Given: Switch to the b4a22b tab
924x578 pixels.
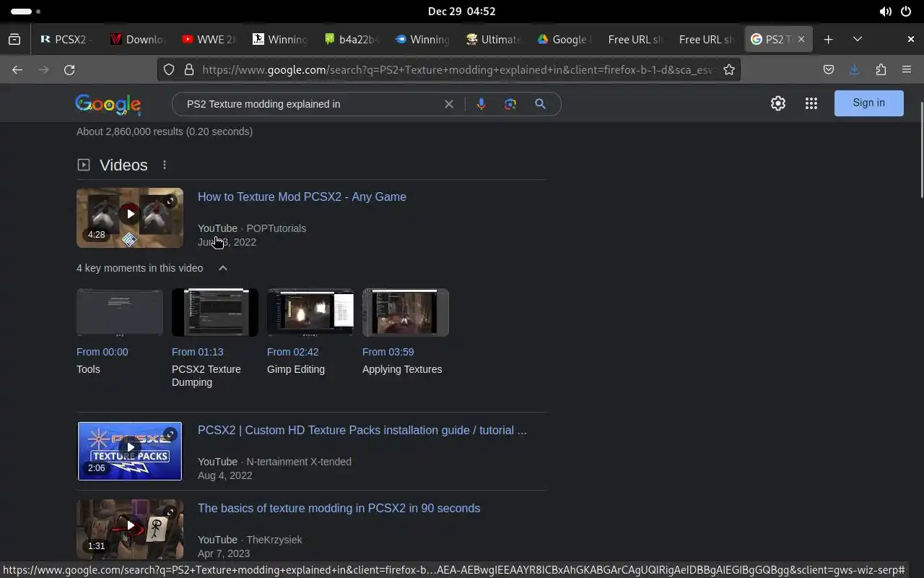Looking at the screenshot, I should [x=351, y=40].
